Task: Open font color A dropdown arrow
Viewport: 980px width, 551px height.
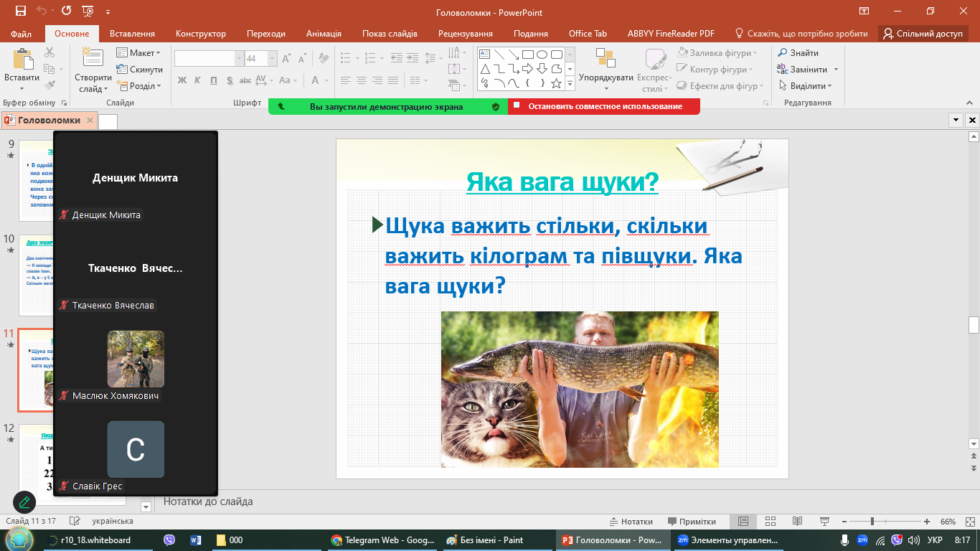Action: 327,80
